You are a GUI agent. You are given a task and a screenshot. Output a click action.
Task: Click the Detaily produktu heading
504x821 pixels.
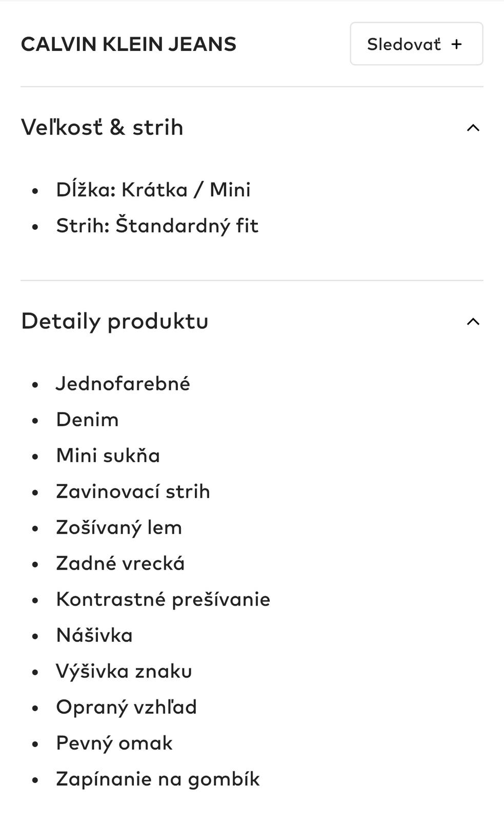click(x=115, y=321)
